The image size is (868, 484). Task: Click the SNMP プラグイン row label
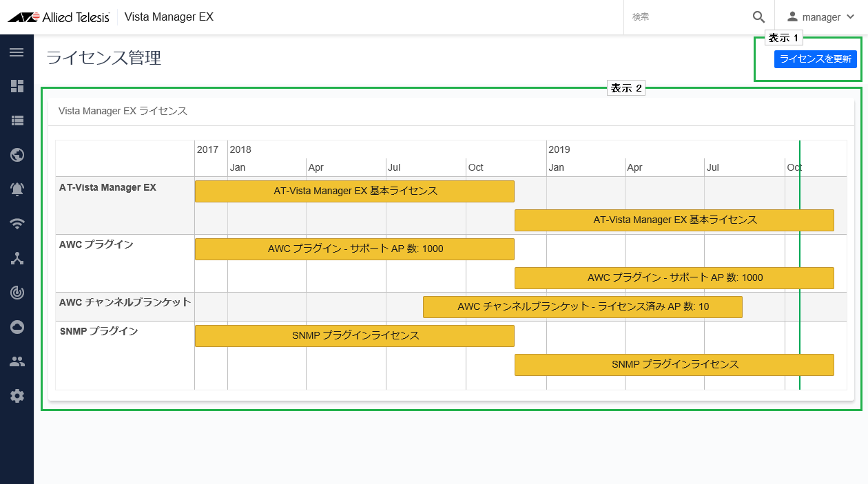point(99,331)
